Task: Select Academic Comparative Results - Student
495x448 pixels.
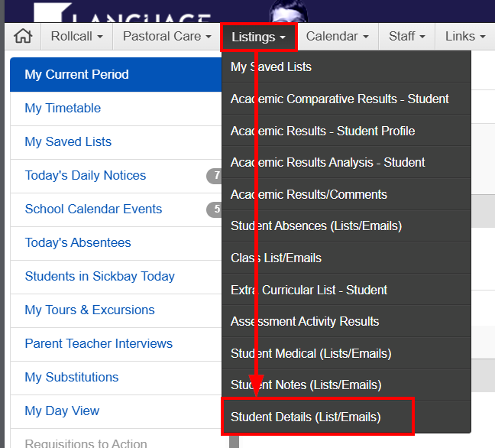Action: coord(340,99)
